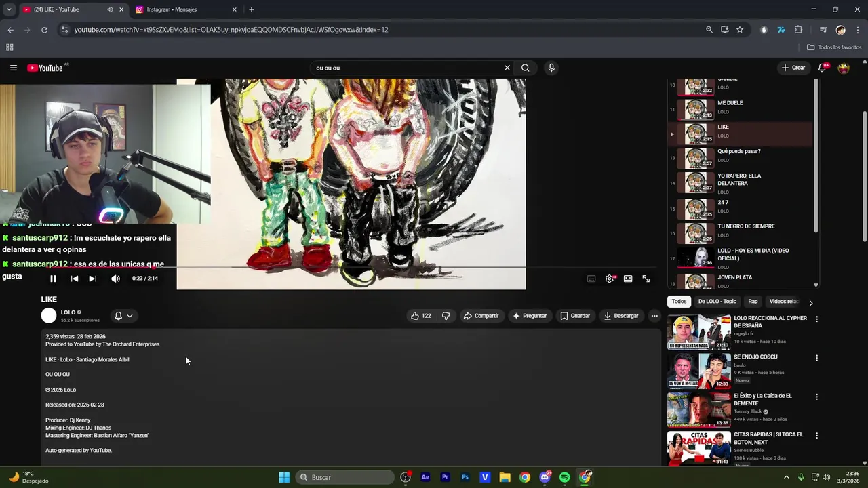The width and height of the screenshot is (868, 488).
Task: Play TU NEGRO DE SIEMPRE playlist item
Action: [x=741, y=232]
